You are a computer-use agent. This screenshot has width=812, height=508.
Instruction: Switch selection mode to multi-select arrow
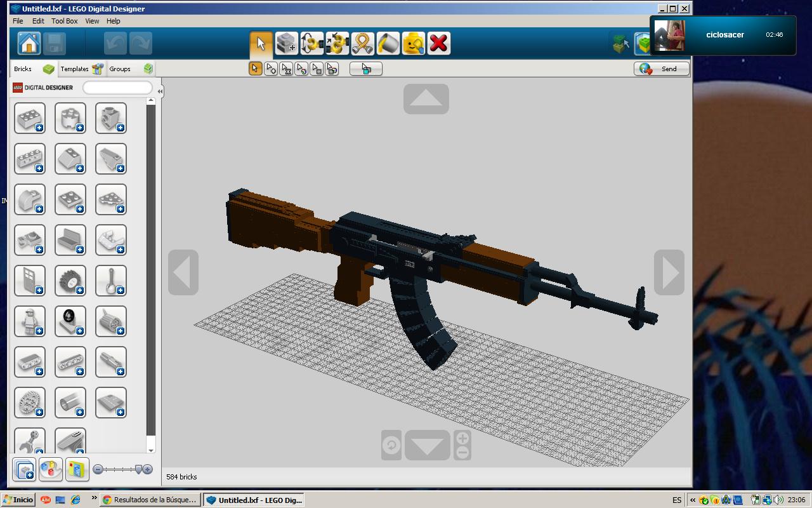click(271, 69)
